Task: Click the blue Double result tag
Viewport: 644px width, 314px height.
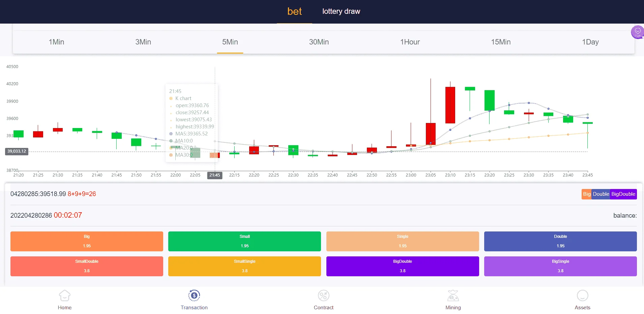Action: coord(601,194)
